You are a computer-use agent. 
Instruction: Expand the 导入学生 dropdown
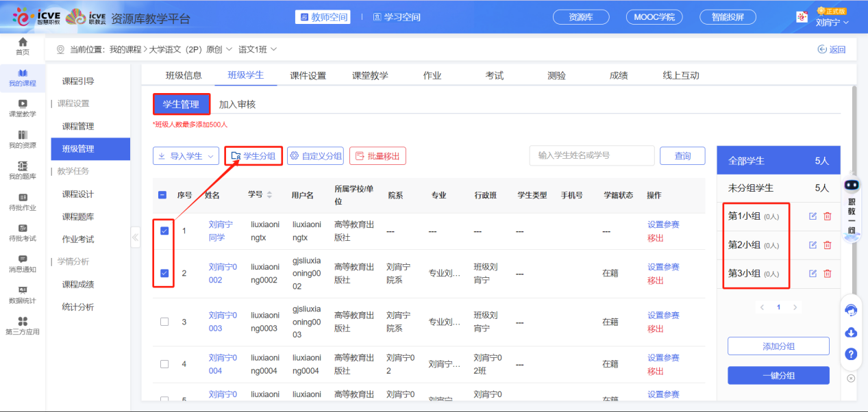(x=186, y=156)
